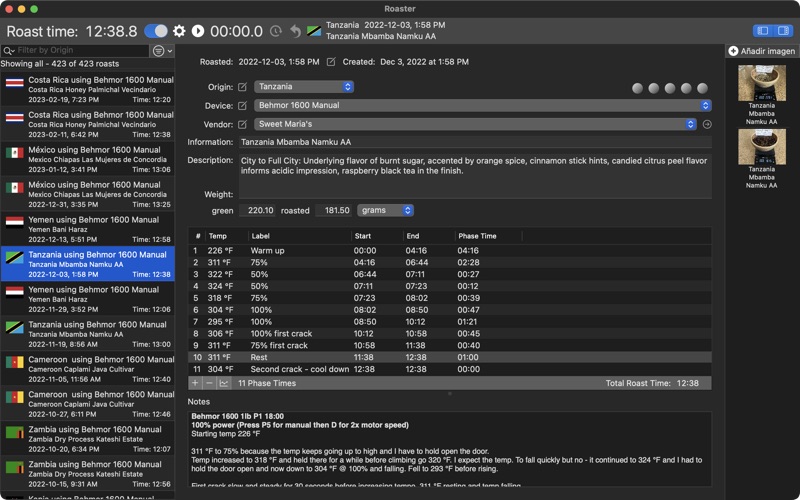Click the edit icon next to Vendor

[242, 124]
